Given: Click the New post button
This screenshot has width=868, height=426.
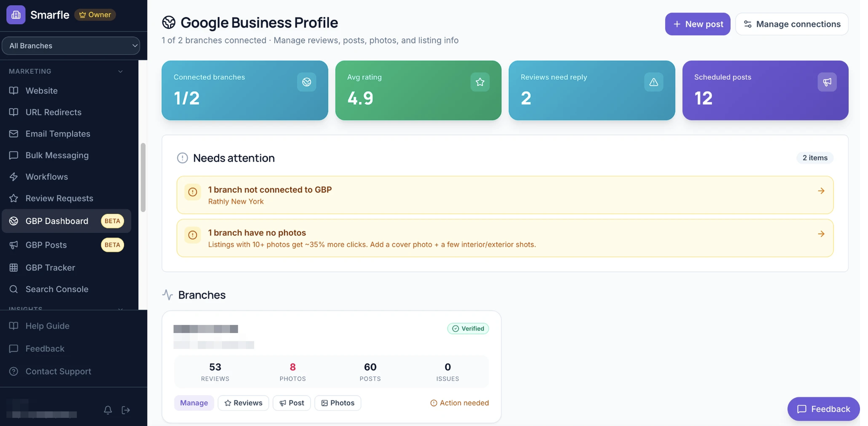Looking at the screenshot, I should pyautogui.click(x=698, y=24).
